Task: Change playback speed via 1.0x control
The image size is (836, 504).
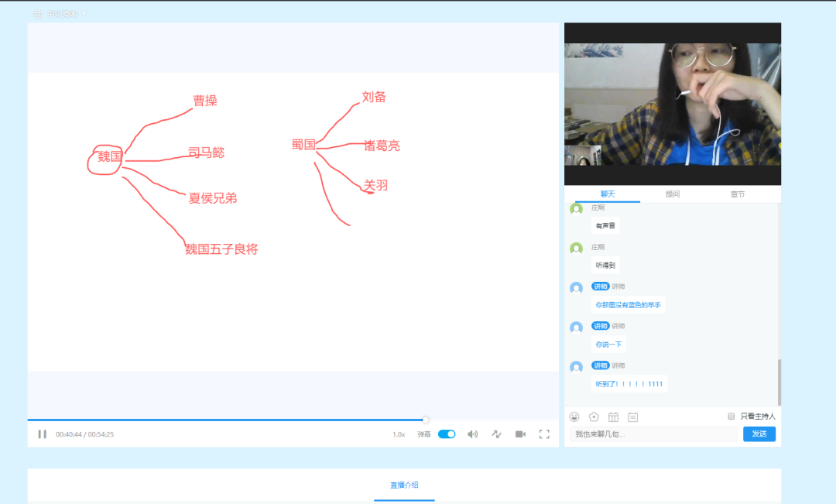Action: 398,434
